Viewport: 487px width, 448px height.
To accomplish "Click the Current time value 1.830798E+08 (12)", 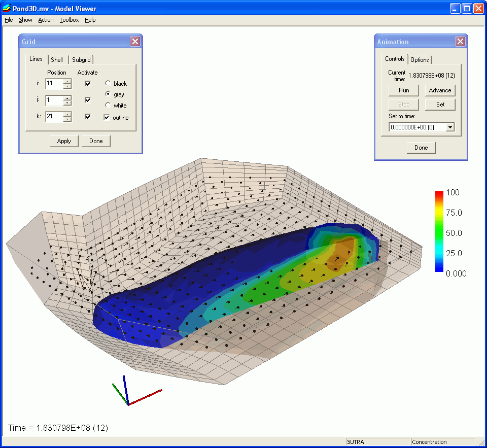I will (x=431, y=76).
